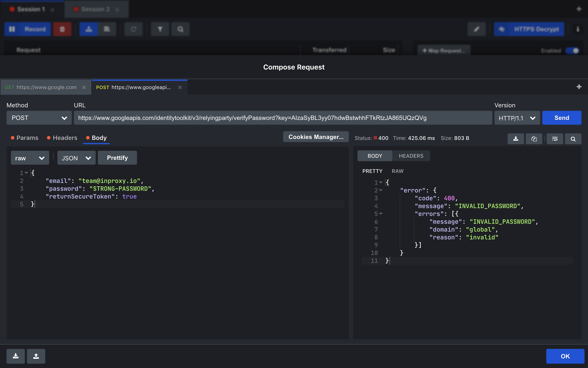Add a new session with plus icon
The image size is (588, 368).
pos(579,9)
